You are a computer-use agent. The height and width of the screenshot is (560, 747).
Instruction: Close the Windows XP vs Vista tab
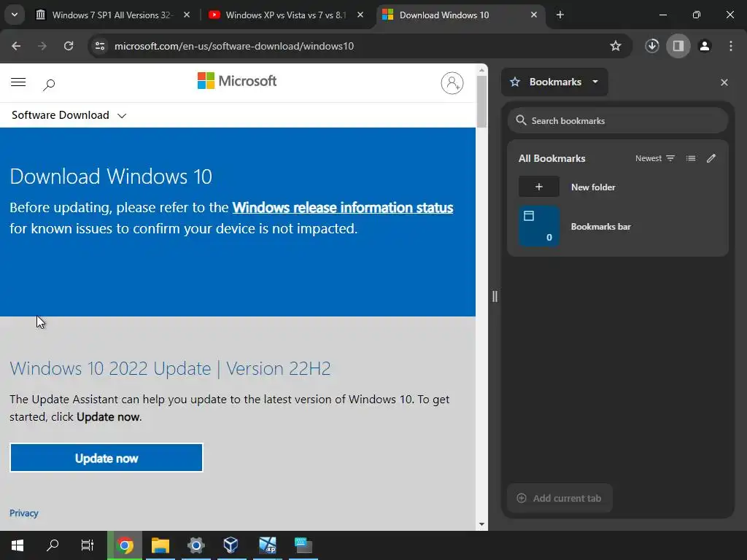360,15
